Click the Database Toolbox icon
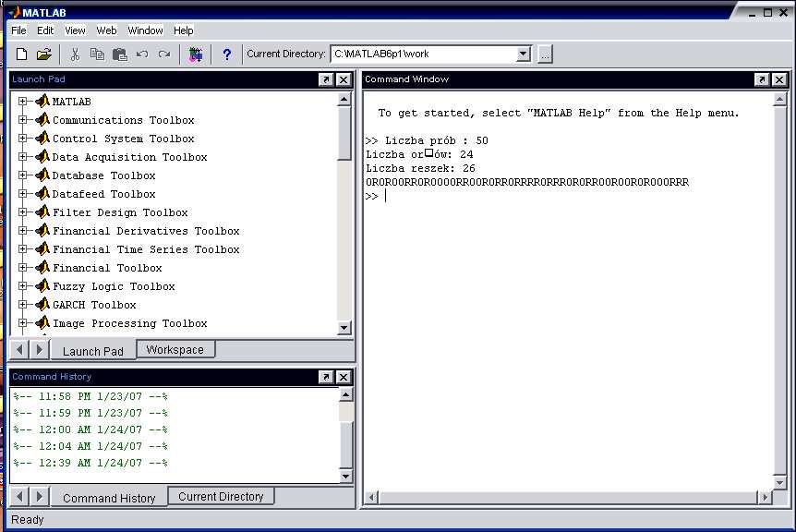 click(x=42, y=175)
